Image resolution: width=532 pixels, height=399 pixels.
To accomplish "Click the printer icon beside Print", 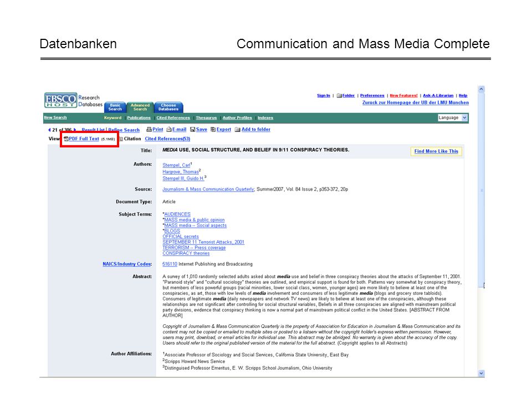I will (149, 129).
